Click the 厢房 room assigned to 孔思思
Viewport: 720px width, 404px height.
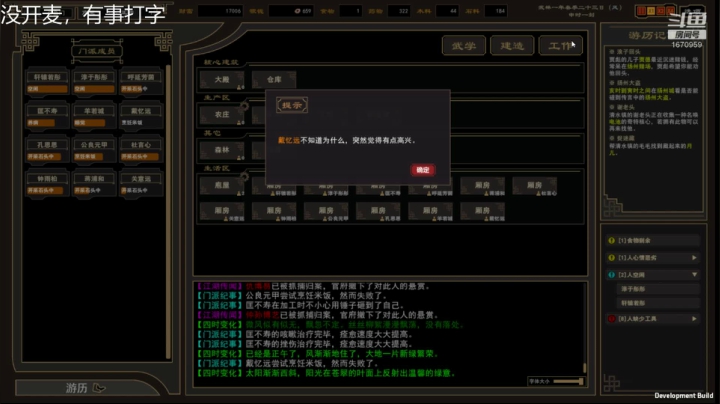pyautogui.click(x=378, y=213)
